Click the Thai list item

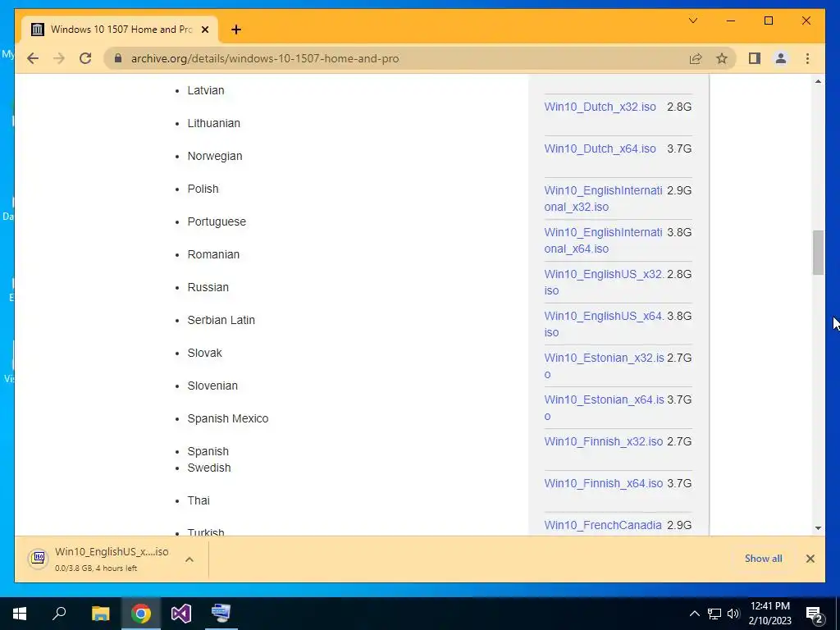coord(199,500)
